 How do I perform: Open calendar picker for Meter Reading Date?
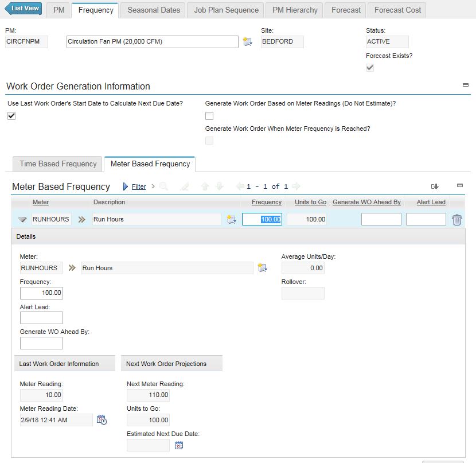pos(102,420)
